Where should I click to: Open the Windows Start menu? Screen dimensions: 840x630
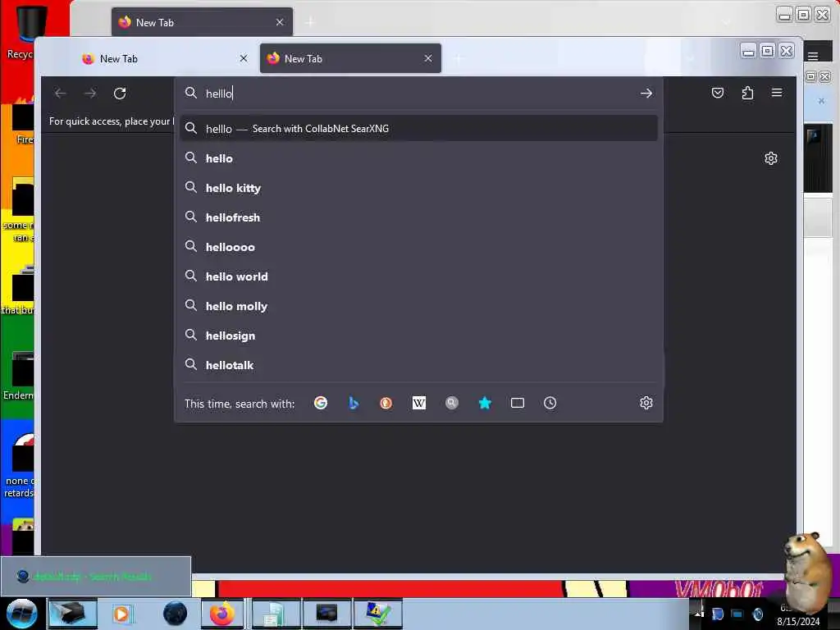[21, 614]
